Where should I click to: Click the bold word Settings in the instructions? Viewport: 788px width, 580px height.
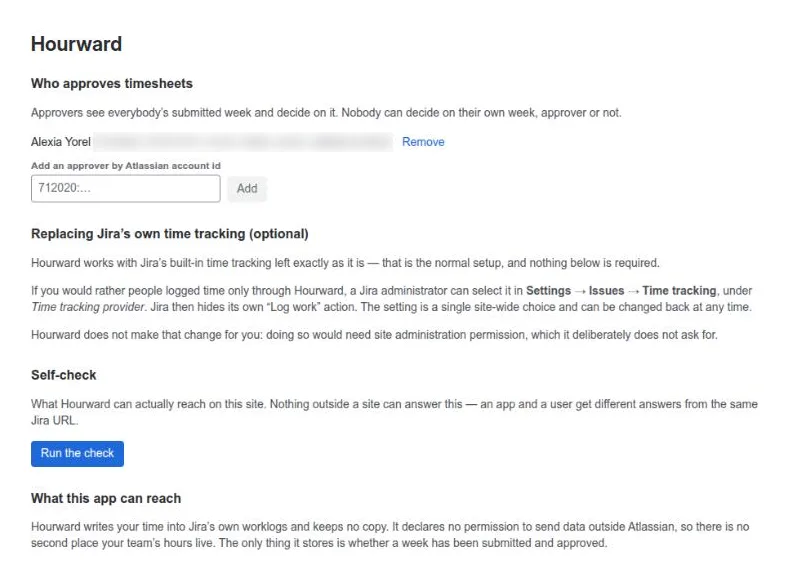pyautogui.click(x=548, y=291)
